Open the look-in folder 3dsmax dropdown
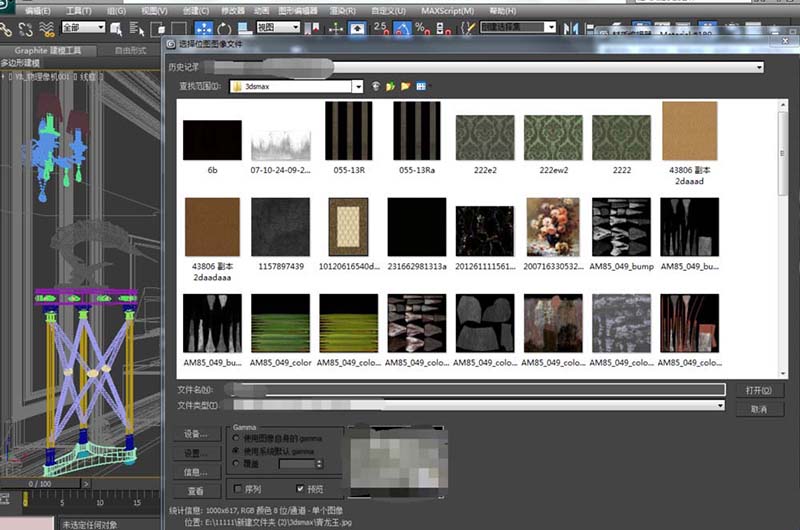Screen dimensions: 800x530 (358, 87)
